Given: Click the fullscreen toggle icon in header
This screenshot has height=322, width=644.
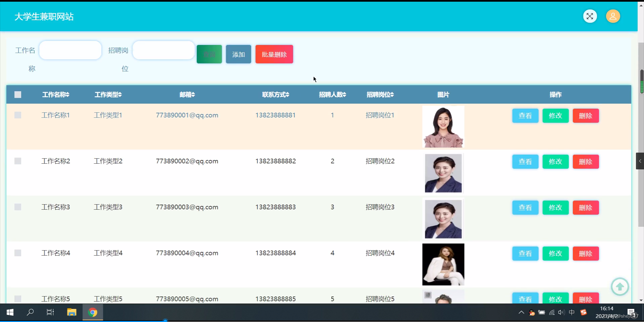Looking at the screenshot, I should point(590,16).
